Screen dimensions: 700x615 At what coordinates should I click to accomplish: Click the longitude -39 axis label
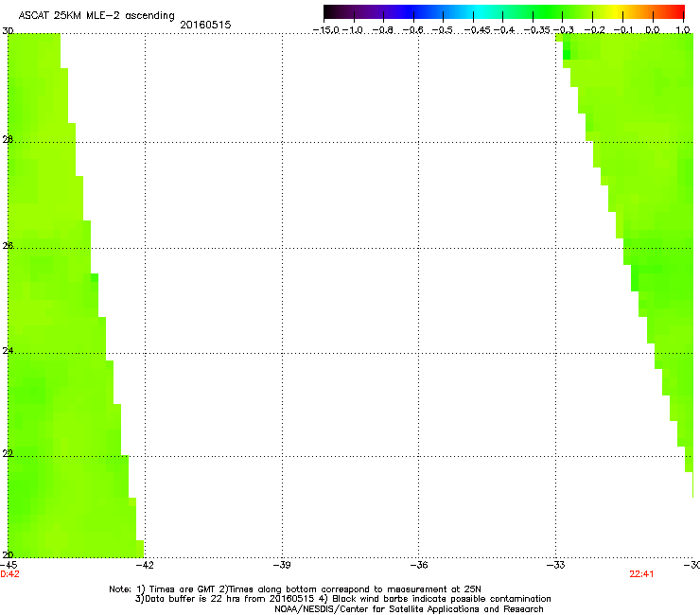282,565
